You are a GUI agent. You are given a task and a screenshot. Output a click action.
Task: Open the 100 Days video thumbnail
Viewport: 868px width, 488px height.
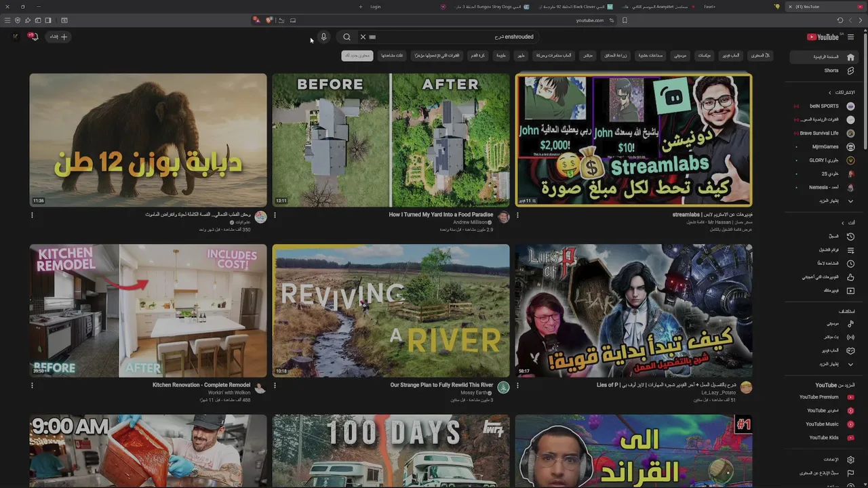391,451
